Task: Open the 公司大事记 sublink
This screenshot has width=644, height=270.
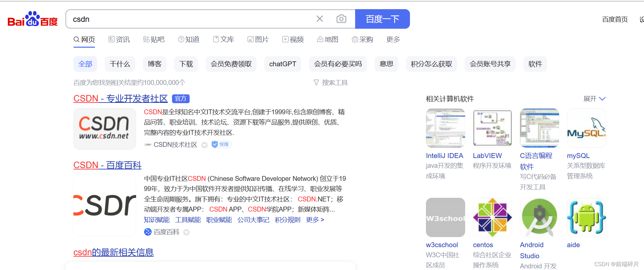Action: coord(253,220)
